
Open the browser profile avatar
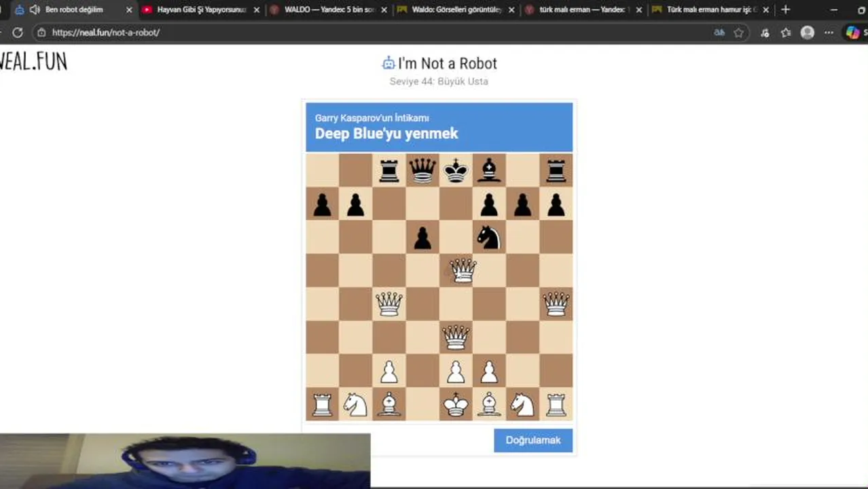[808, 33]
